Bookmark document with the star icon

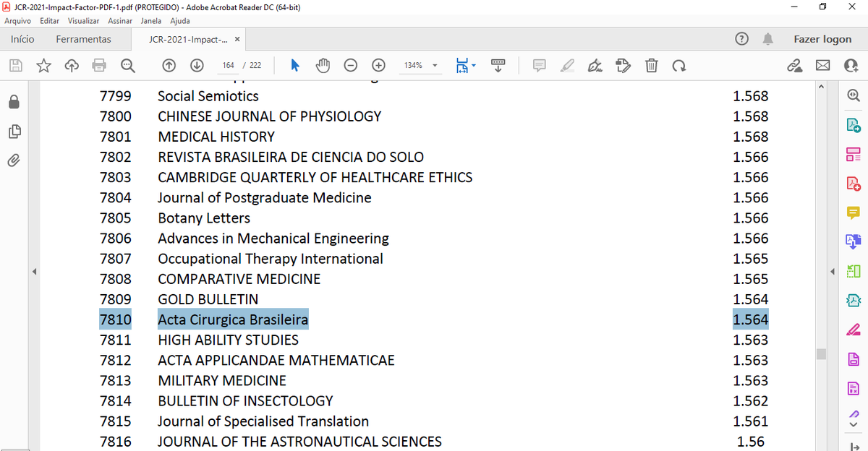pyautogui.click(x=43, y=66)
